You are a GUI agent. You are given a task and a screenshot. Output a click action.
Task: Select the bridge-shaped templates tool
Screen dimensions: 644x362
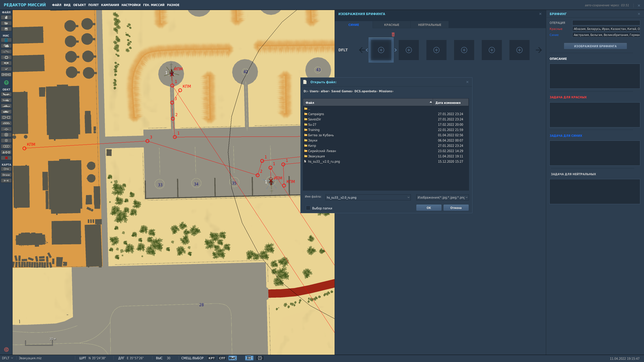[6, 123]
